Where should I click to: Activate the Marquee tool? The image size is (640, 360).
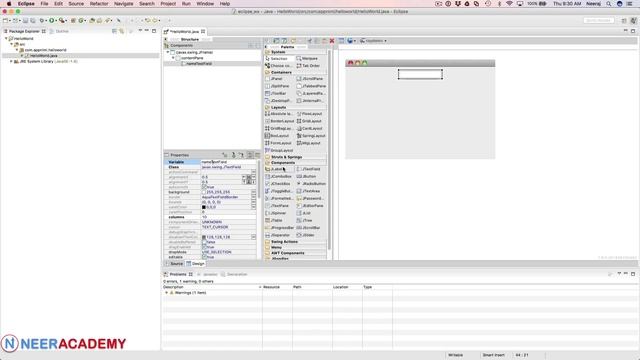(x=311, y=59)
